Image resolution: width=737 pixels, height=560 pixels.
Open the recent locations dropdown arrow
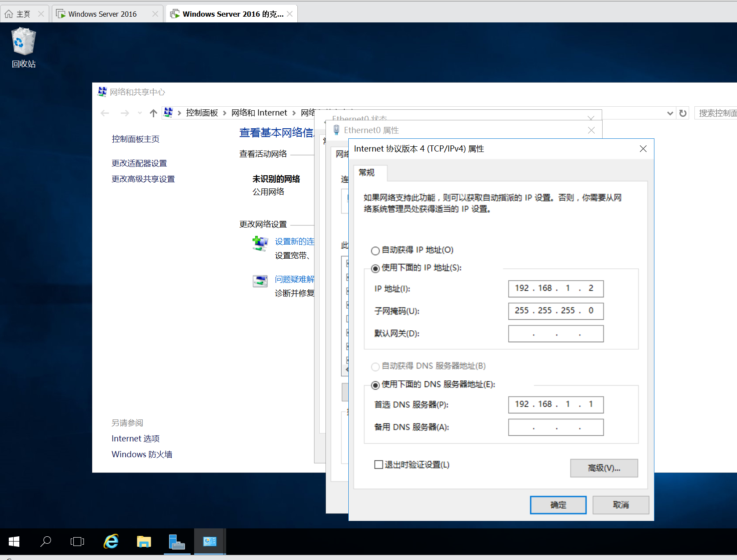[x=140, y=113]
